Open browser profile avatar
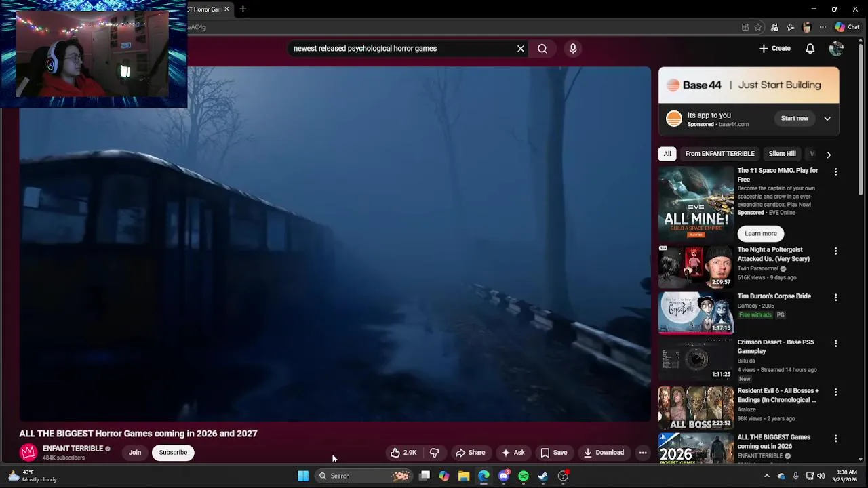 coord(806,27)
